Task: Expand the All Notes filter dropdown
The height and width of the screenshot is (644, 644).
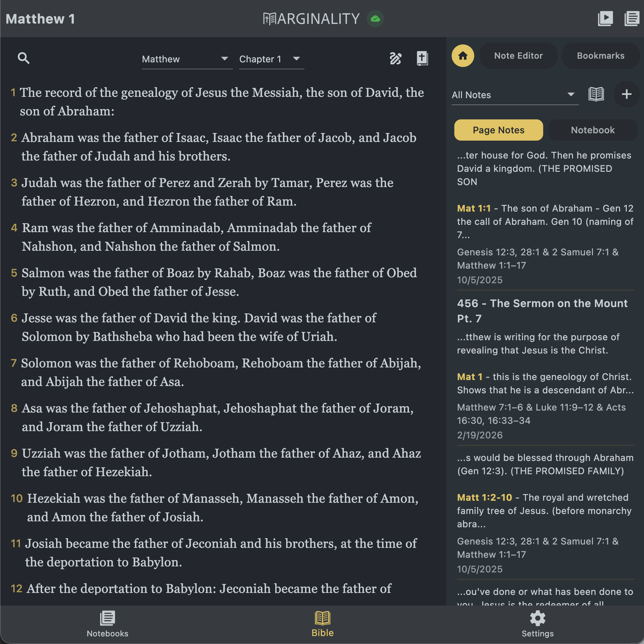Action: (515, 95)
